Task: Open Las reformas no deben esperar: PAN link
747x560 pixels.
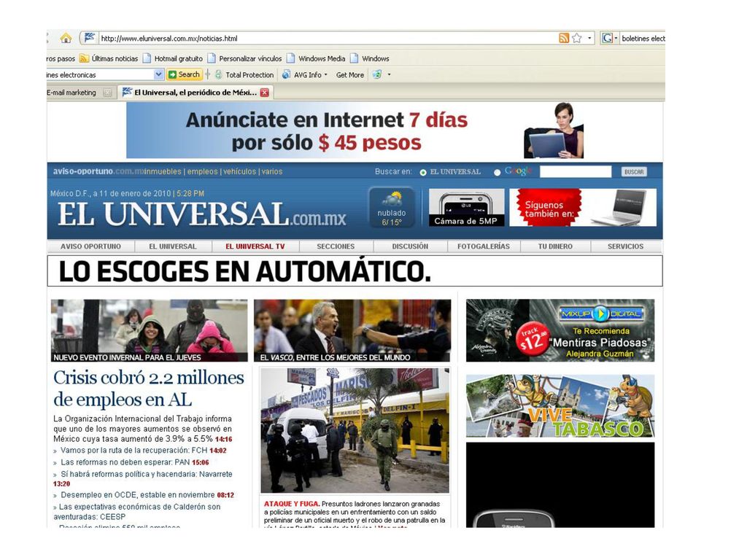Action: (x=125, y=462)
